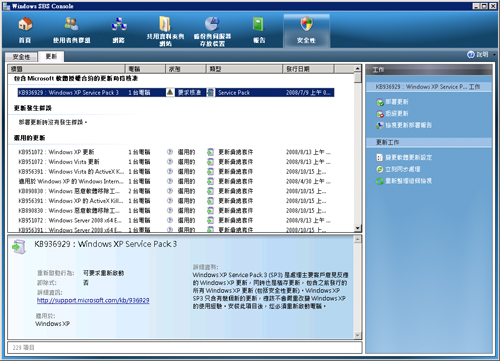Open the Shared Folders and Web Sites icon
500x361 pixels.
(165, 23)
